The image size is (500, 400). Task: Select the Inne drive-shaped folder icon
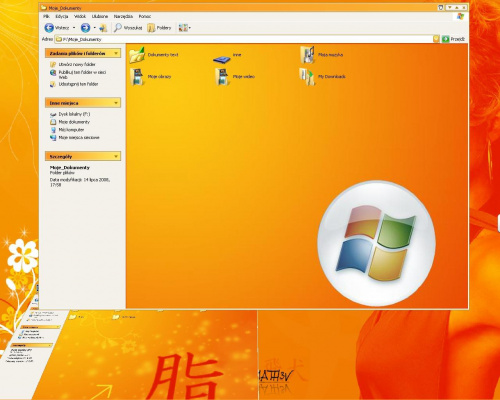(222, 59)
